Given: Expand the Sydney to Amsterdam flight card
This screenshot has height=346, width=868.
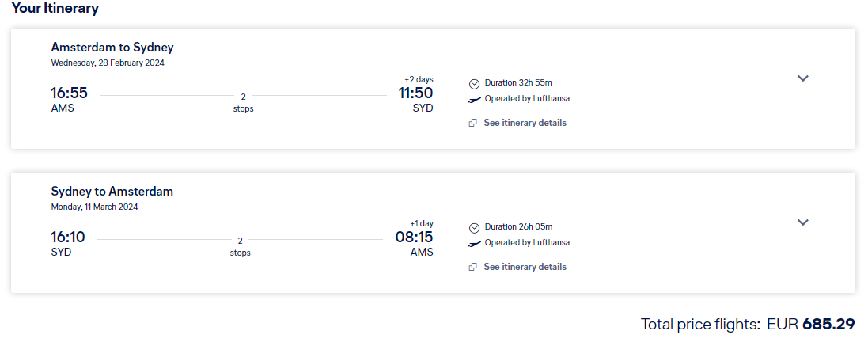Looking at the screenshot, I should click(x=802, y=222).
